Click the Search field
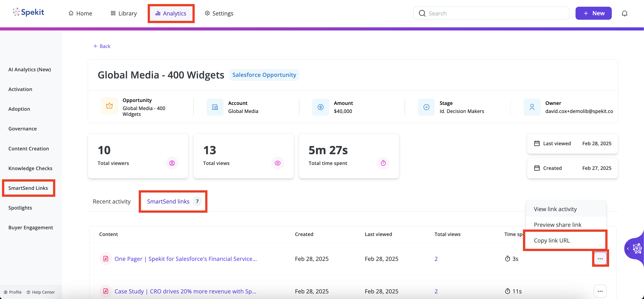 [x=491, y=13]
